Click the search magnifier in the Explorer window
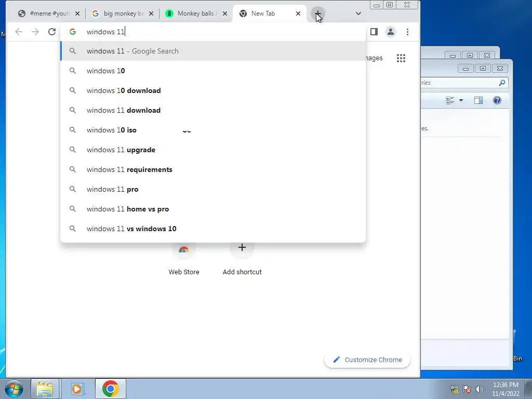The height and width of the screenshot is (399, 532). (502, 83)
